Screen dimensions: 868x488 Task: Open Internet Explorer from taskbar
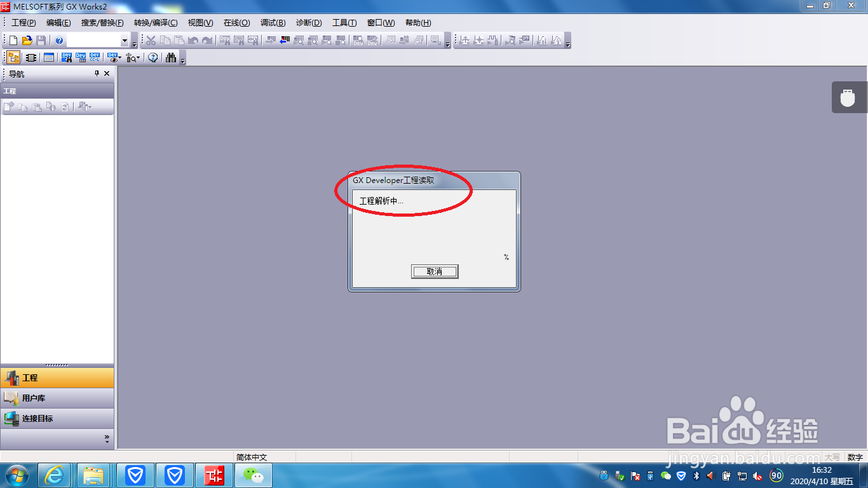click(55, 475)
